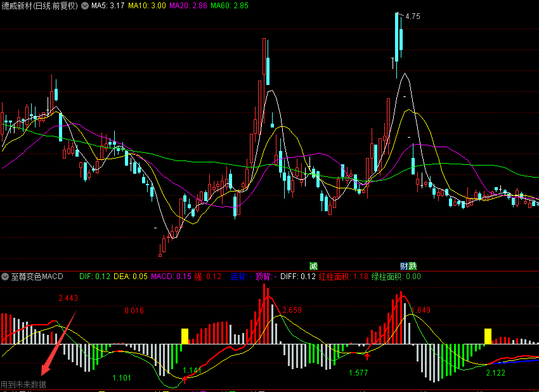Click the 德威新材(日线.前复权) chart title
Image resolution: width=539 pixels, height=392 pixels.
click(x=40, y=6)
